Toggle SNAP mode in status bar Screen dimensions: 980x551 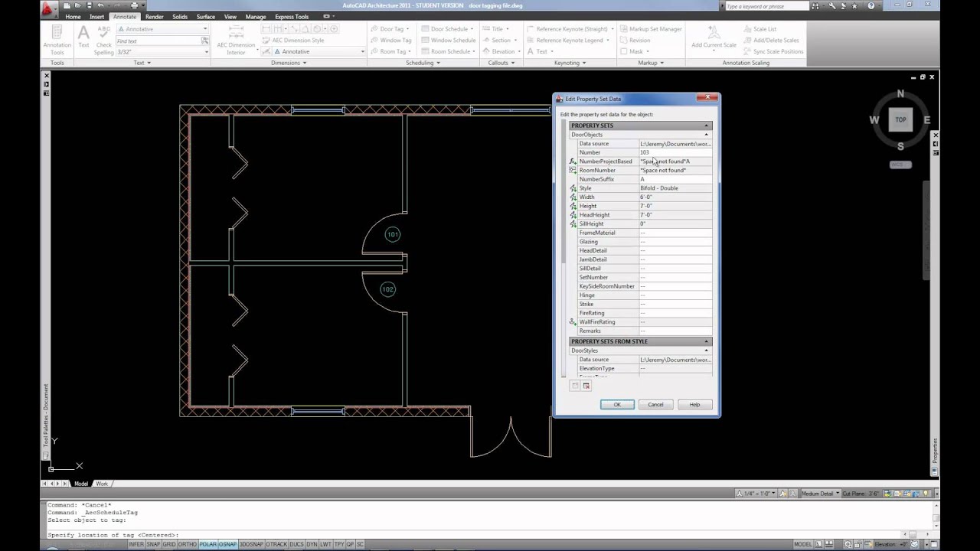[x=153, y=544]
